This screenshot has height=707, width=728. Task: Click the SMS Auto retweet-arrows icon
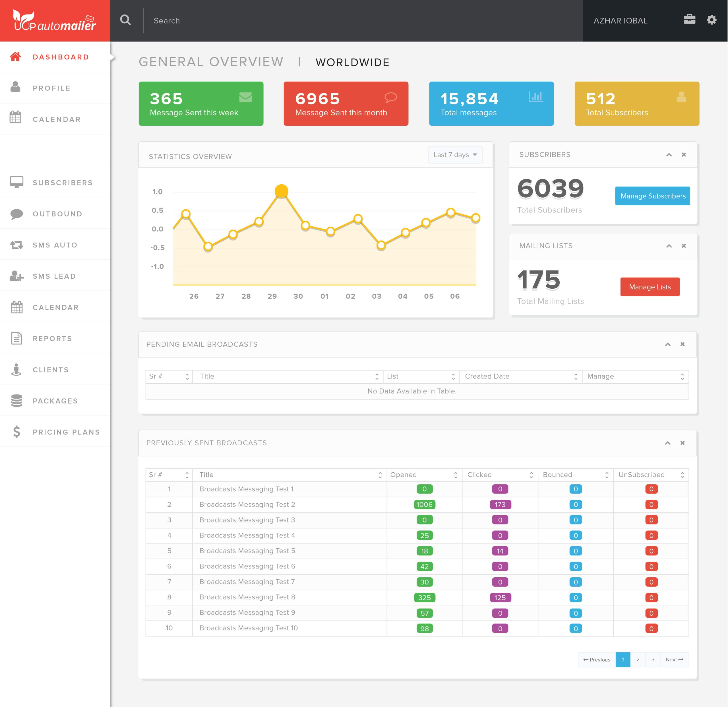pos(16,245)
